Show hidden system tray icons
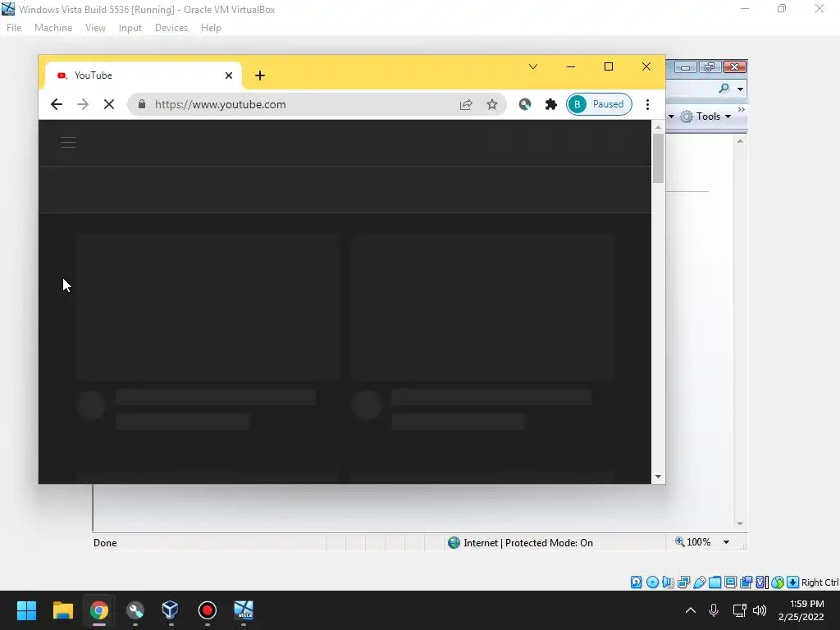 [691, 610]
